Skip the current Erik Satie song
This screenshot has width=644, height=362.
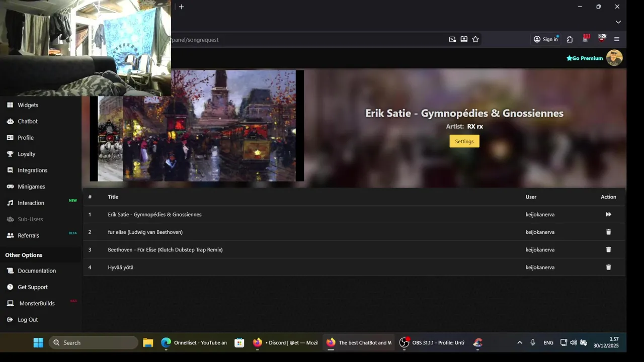tap(608, 215)
